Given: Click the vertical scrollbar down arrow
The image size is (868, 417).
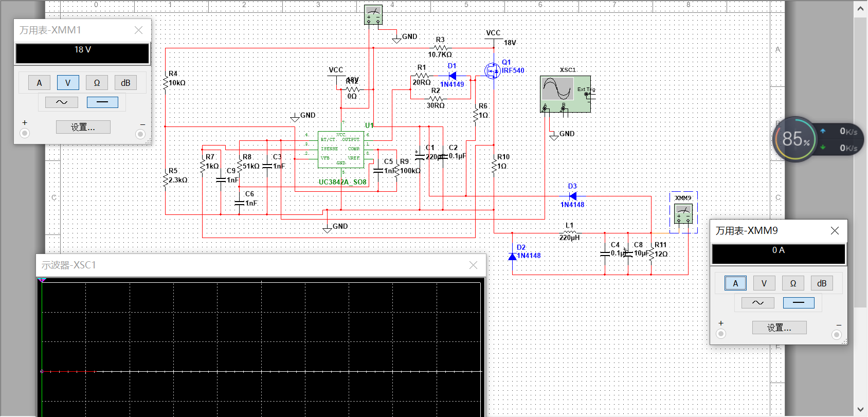Looking at the screenshot, I should 860,410.
